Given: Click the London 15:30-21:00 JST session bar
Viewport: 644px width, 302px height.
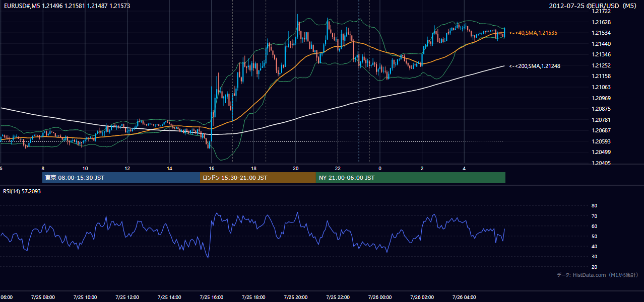Looking at the screenshot, I should coord(258,178).
